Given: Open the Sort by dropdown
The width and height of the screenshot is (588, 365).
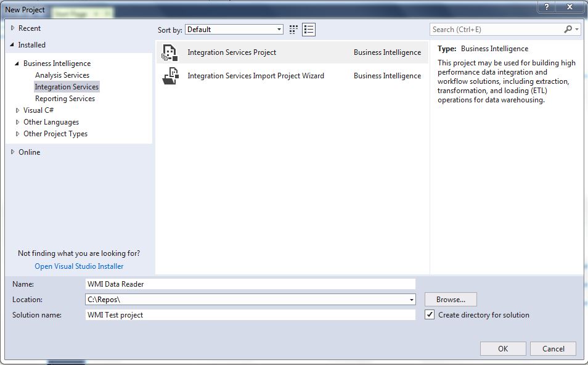Looking at the screenshot, I should click(234, 29).
